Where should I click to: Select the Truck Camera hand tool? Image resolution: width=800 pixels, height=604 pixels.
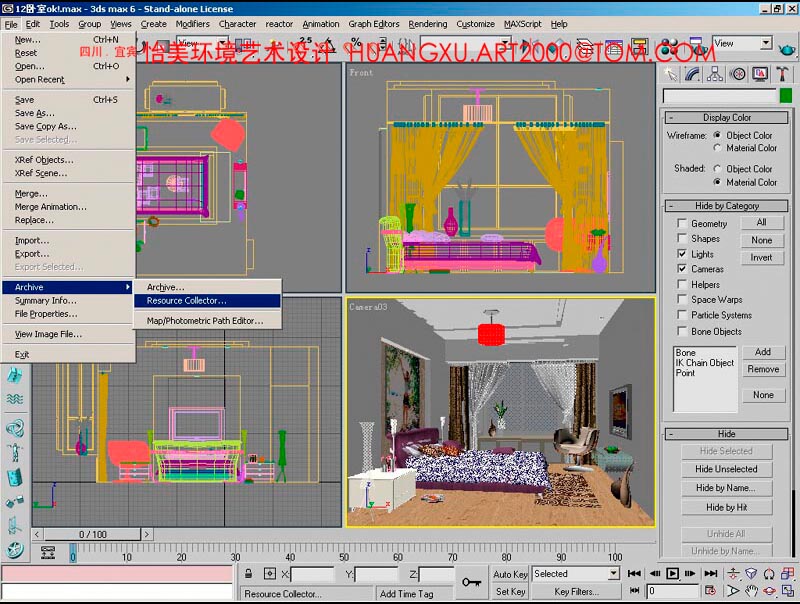click(751, 591)
